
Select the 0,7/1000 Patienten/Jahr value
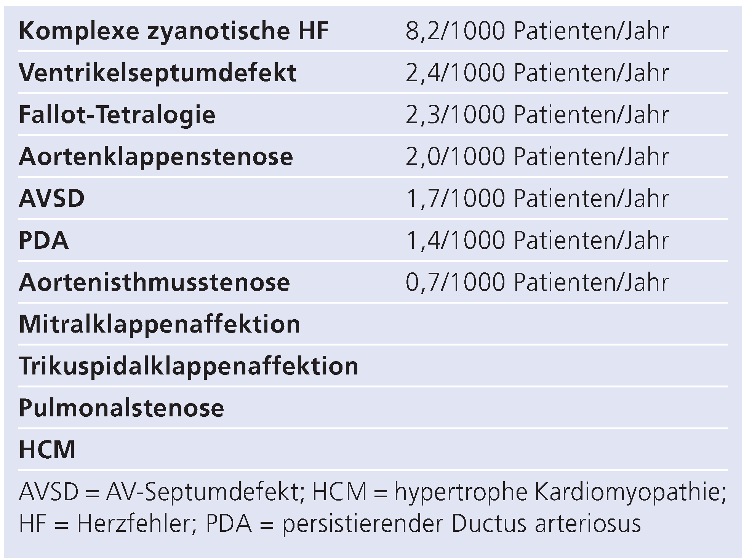[x=537, y=282]
